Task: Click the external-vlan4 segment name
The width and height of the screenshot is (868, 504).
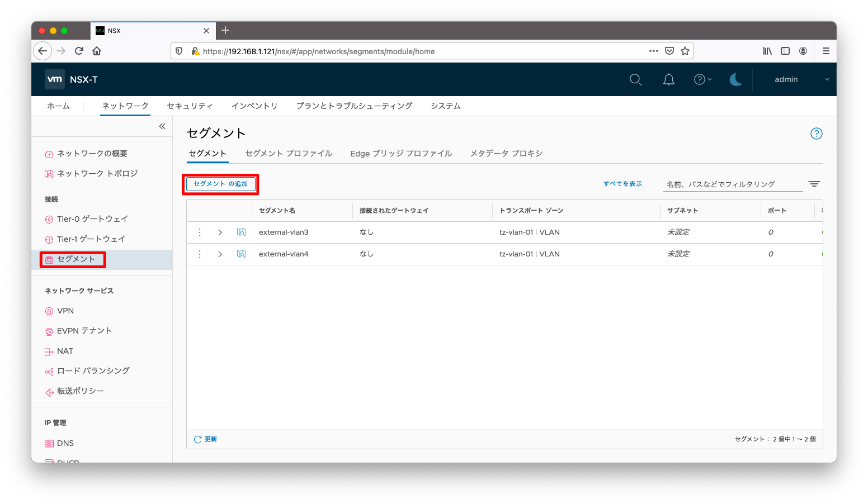Action: pyautogui.click(x=284, y=254)
